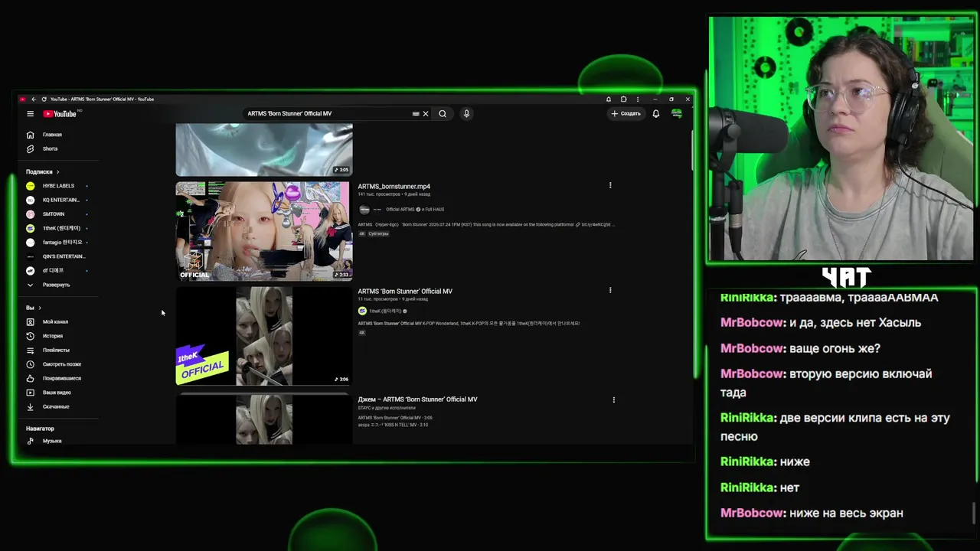Clear the search query with X
Screen dimensions: 980x551
pos(426,114)
